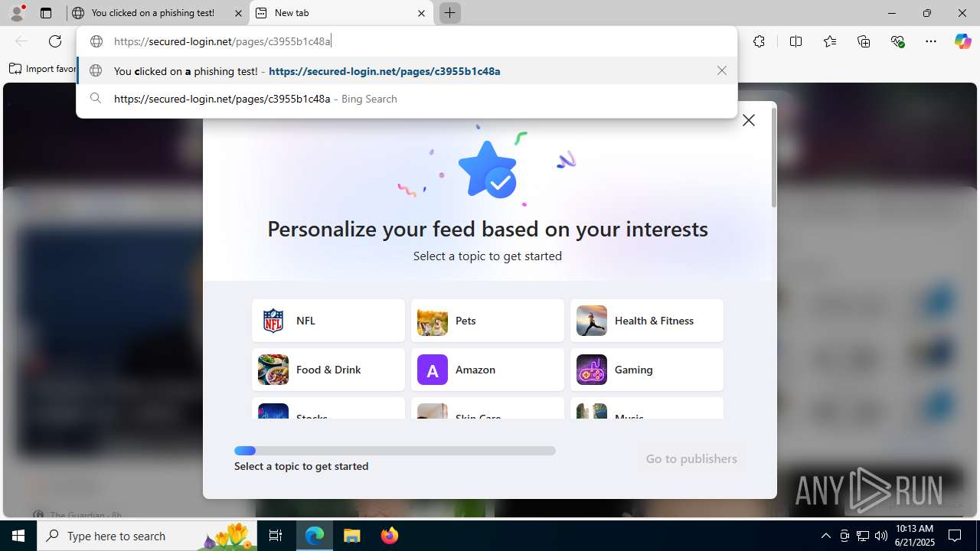Open the notification center icon

955,536
